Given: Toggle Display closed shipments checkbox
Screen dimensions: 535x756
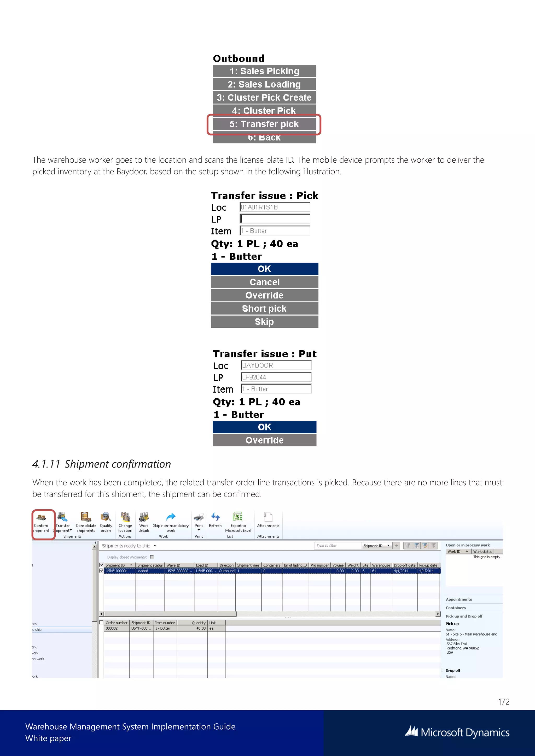Looking at the screenshot, I should click(x=152, y=557).
